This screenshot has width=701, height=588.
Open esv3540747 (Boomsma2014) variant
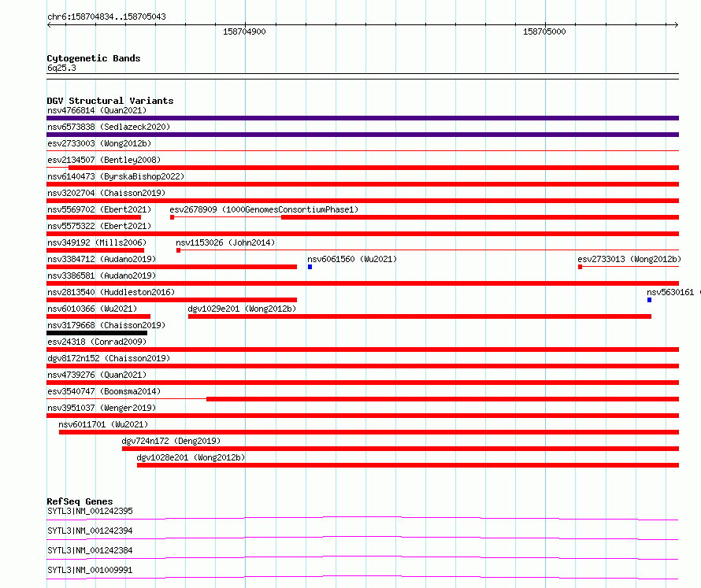tap(104, 391)
